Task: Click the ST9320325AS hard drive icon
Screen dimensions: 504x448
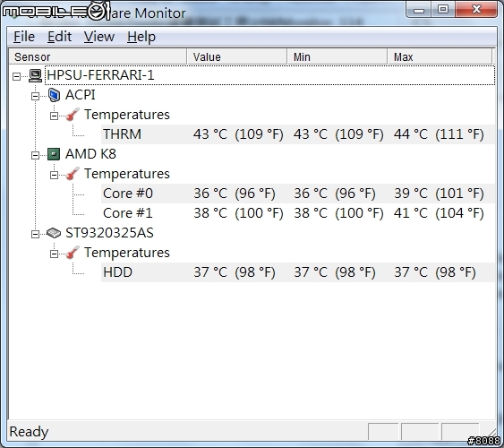Action: click(x=54, y=233)
